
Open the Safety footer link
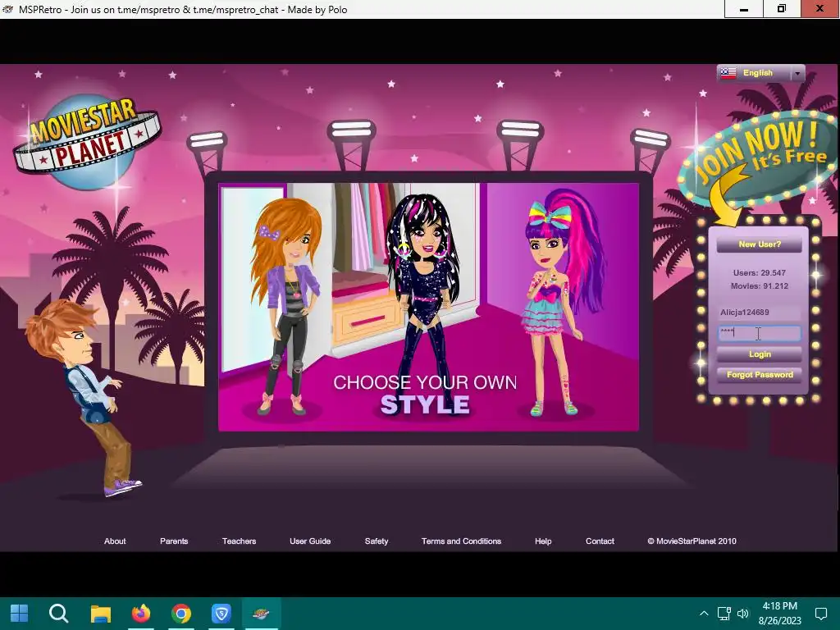tap(377, 541)
